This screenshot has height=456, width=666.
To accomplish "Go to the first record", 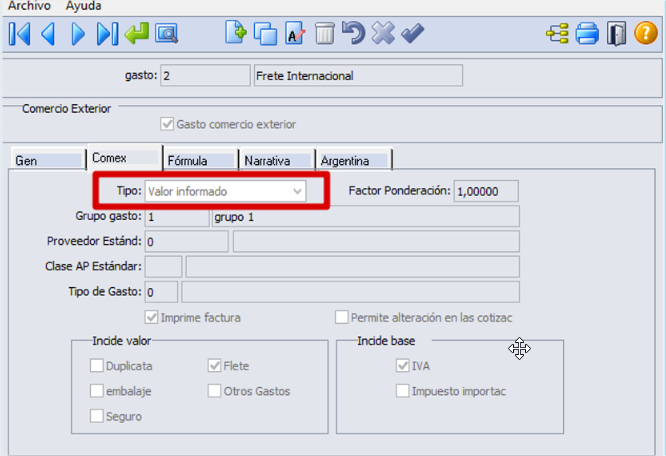I will coord(20,34).
